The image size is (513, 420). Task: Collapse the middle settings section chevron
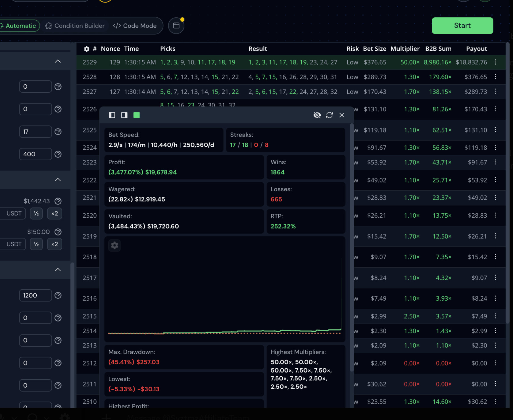[x=58, y=180]
